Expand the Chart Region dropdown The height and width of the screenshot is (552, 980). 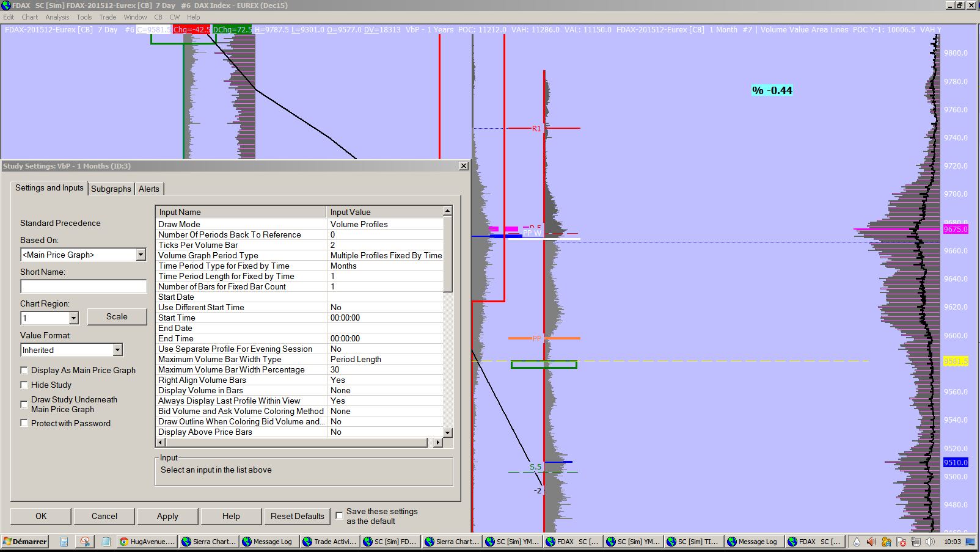[73, 318]
